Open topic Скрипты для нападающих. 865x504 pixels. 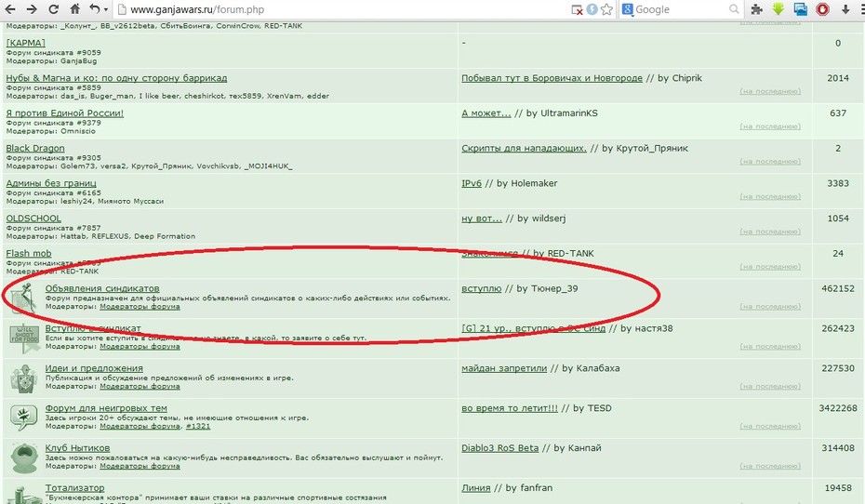[x=524, y=149]
